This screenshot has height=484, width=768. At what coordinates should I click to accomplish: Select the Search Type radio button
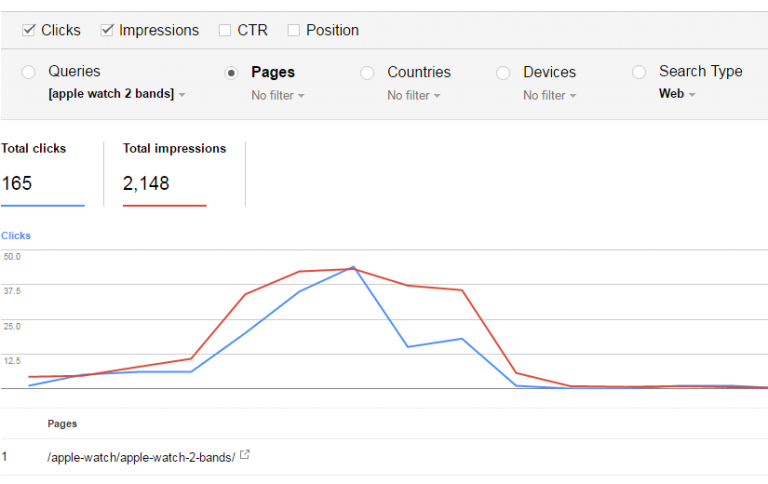click(639, 72)
